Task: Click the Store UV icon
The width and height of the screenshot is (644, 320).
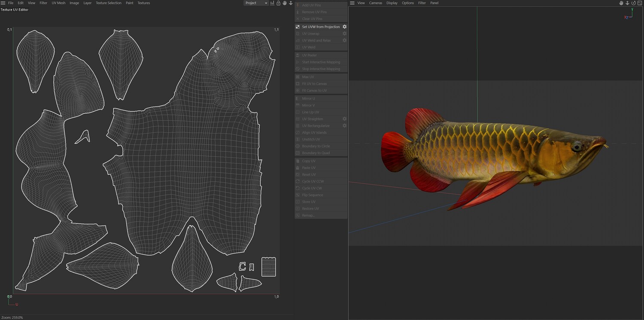Action: [x=298, y=202]
